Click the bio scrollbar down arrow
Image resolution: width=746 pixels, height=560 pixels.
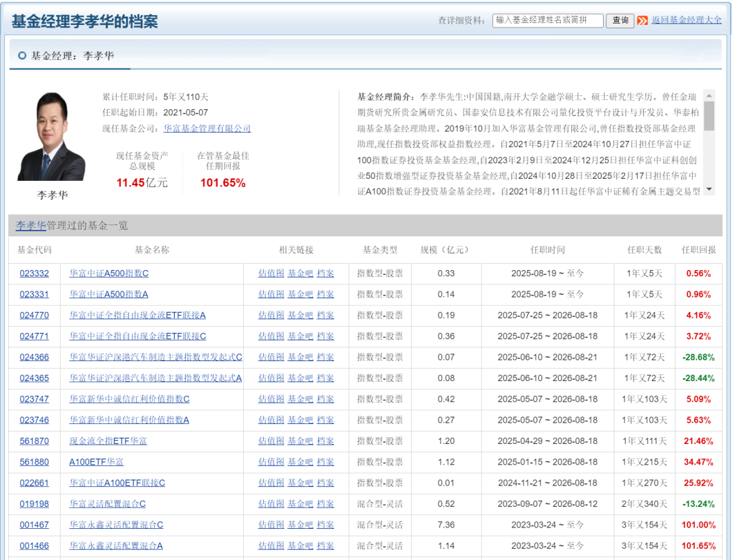[709, 189]
